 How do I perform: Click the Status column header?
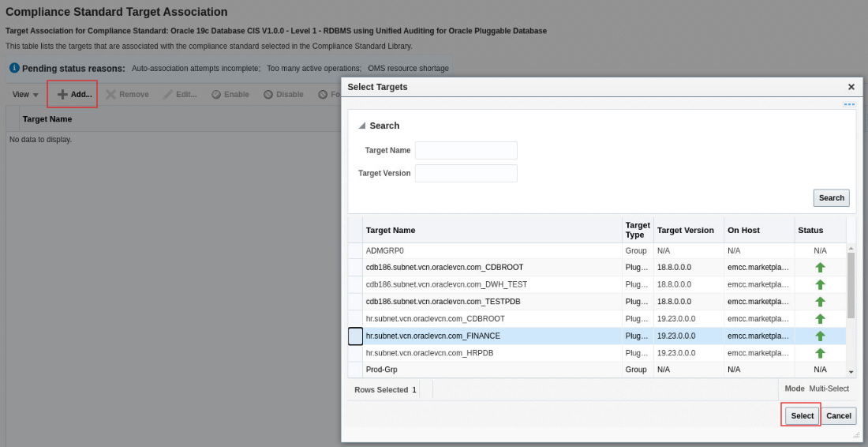click(x=810, y=231)
